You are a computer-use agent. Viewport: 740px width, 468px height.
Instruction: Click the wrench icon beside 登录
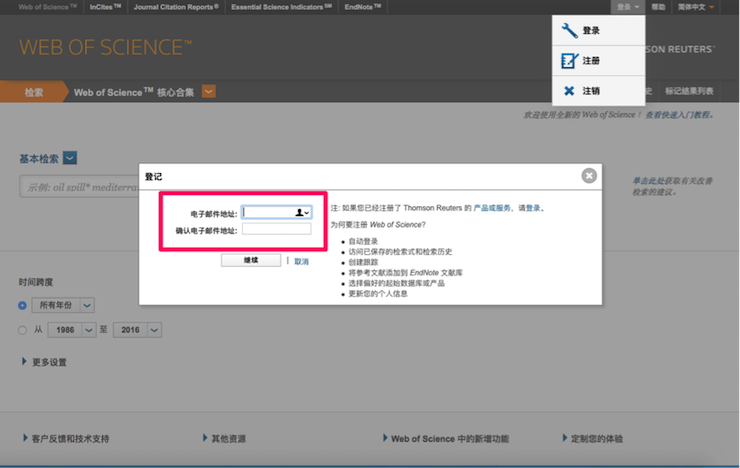click(x=570, y=31)
